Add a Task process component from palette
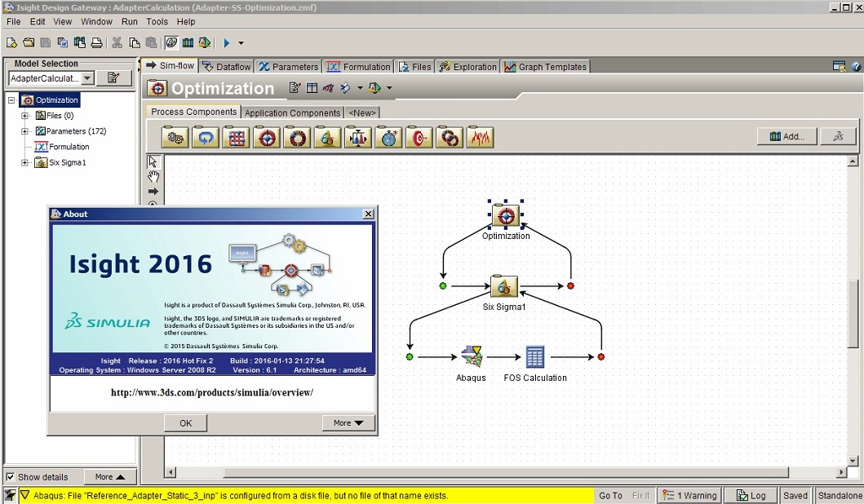The width and height of the screenshot is (864, 504). 175,137
